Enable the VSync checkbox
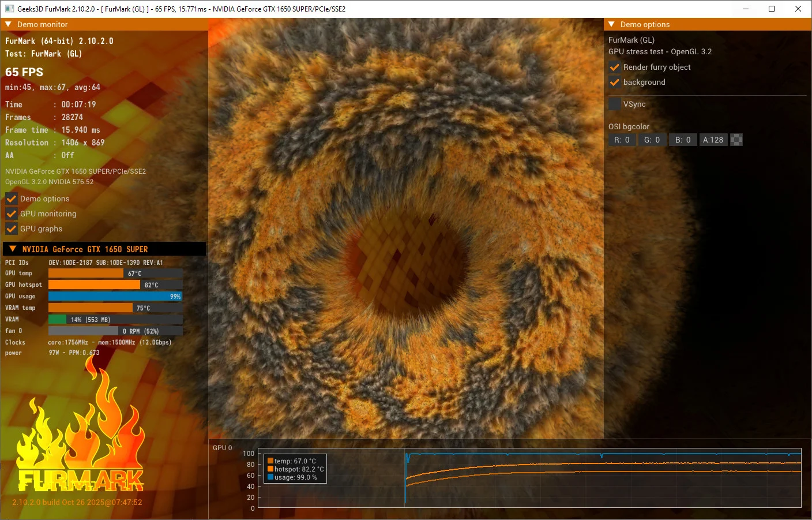This screenshot has width=812, height=520. [x=615, y=104]
